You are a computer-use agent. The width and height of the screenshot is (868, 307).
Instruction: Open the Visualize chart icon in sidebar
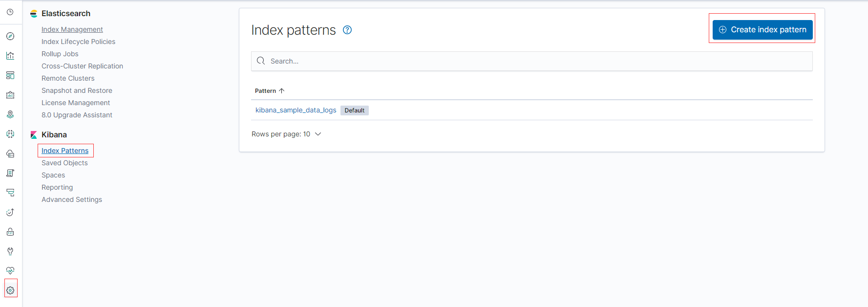point(10,56)
